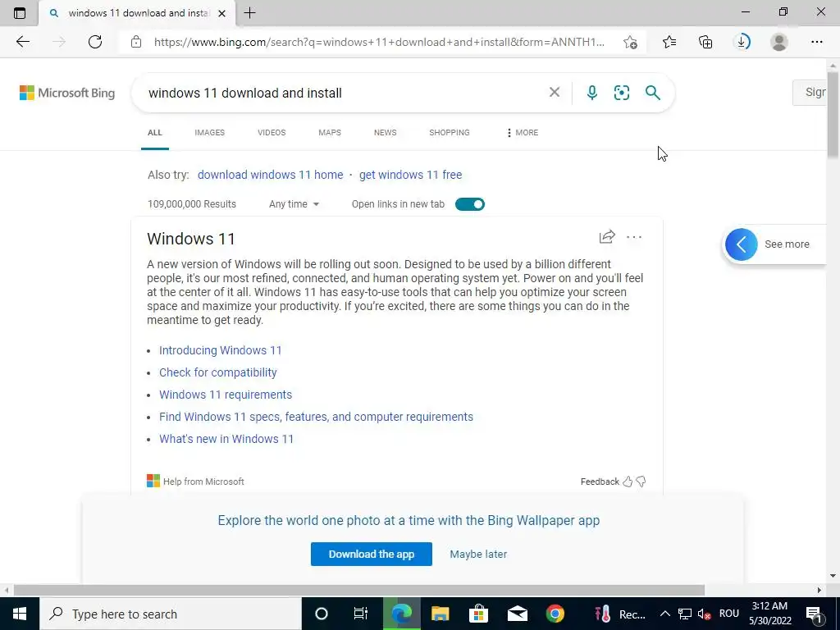Open the browser profile avatar
Screen dimensions: 840x630
[x=779, y=42]
